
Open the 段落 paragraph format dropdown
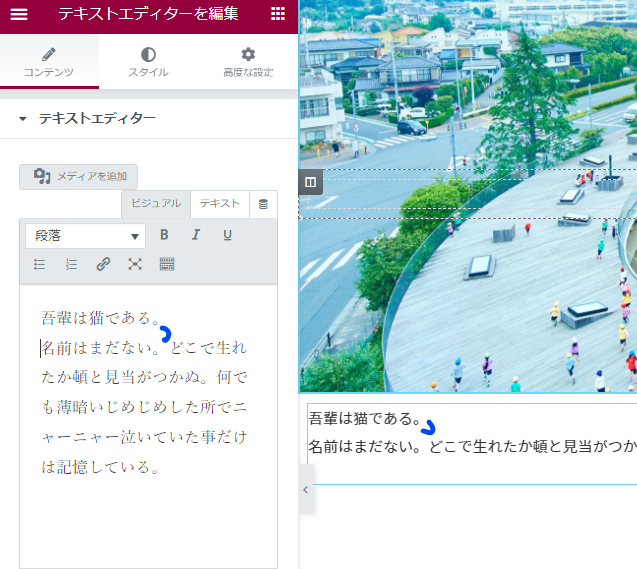85,236
